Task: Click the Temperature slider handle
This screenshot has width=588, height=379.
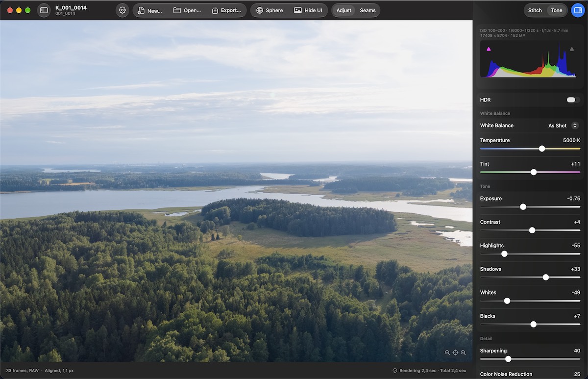Action: tap(542, 149)
